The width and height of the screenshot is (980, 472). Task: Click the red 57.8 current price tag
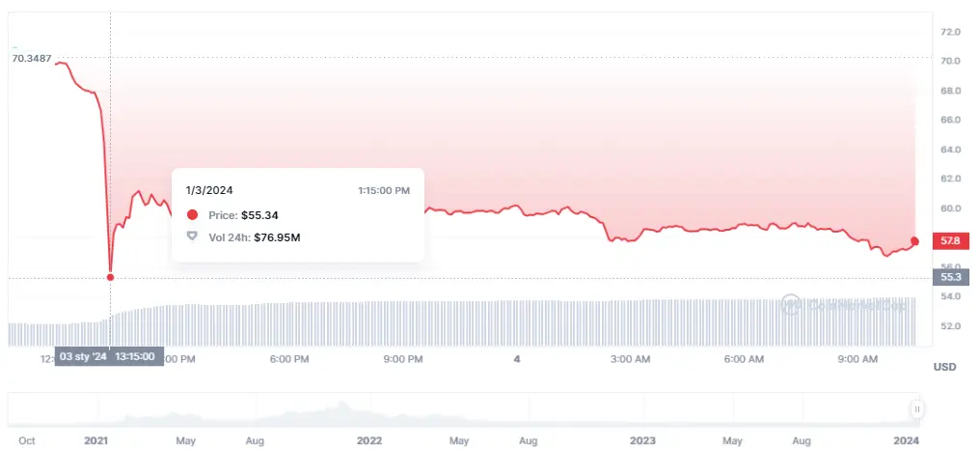[x=949, y=239]
